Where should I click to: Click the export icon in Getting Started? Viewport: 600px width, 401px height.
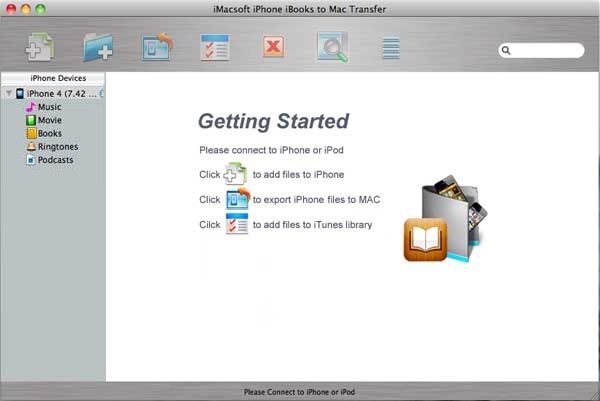238,199
